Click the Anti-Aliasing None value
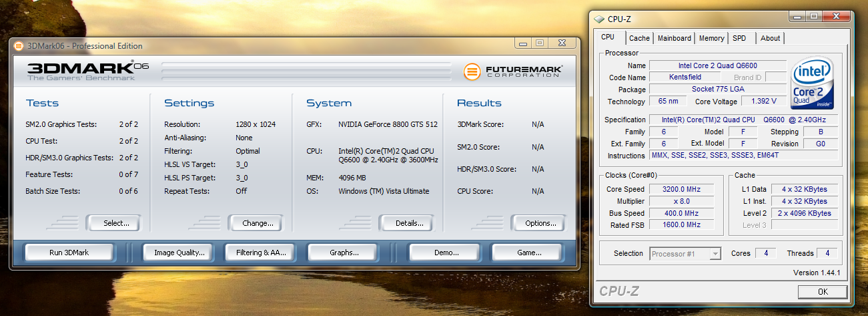Viewport: 868px width, 316px height. pos(244,138)
